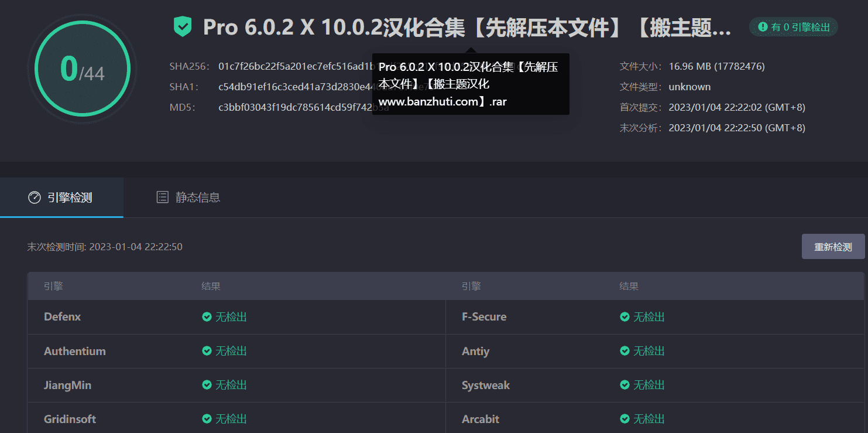Click the Gridinsoft engine name
Image resolution: width=868 pixels, height=433 pixels.
pyautogui.click(x=70, y=419)
